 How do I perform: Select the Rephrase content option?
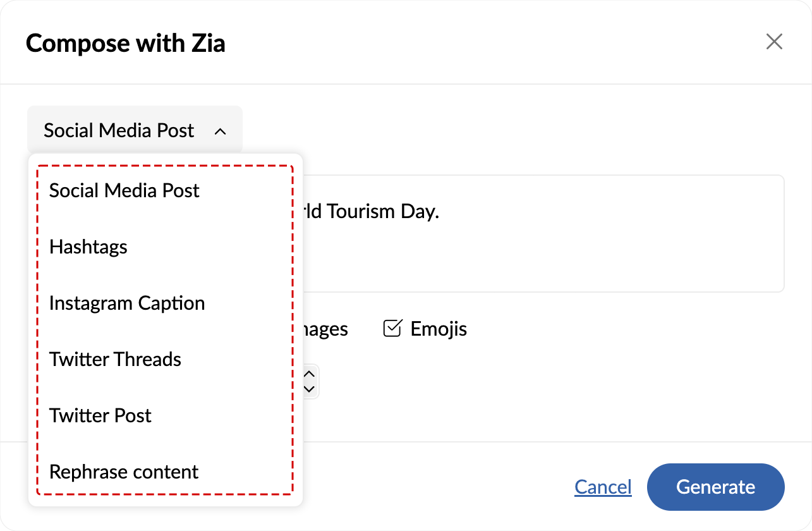(x=124, y=472)
